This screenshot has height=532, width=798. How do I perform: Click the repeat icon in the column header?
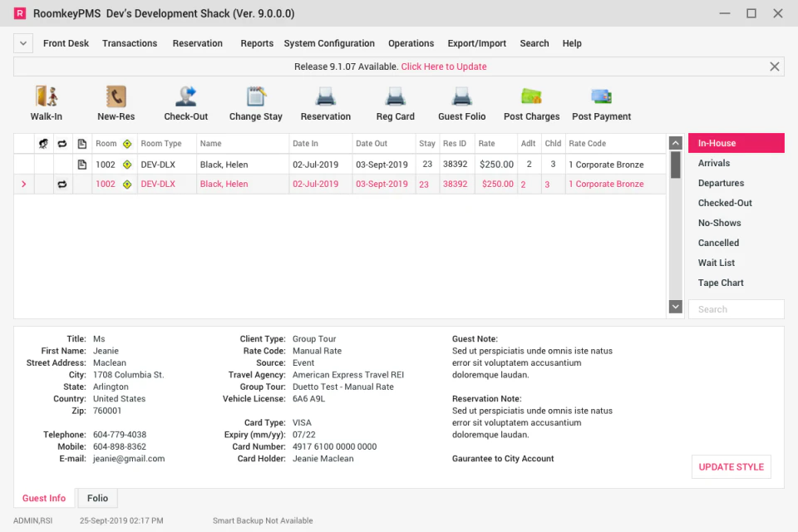62,143
